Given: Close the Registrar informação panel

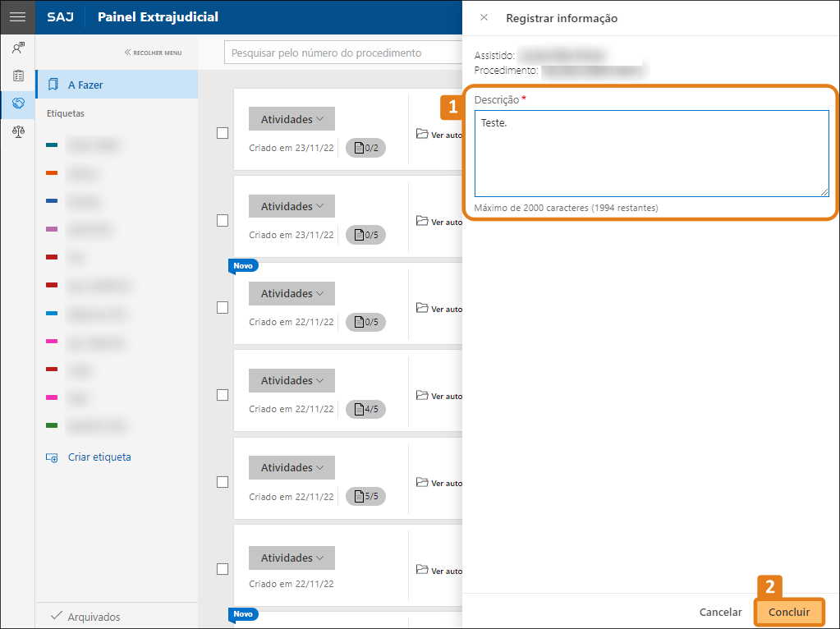Looking at the screenshot, I should (484, 18).
